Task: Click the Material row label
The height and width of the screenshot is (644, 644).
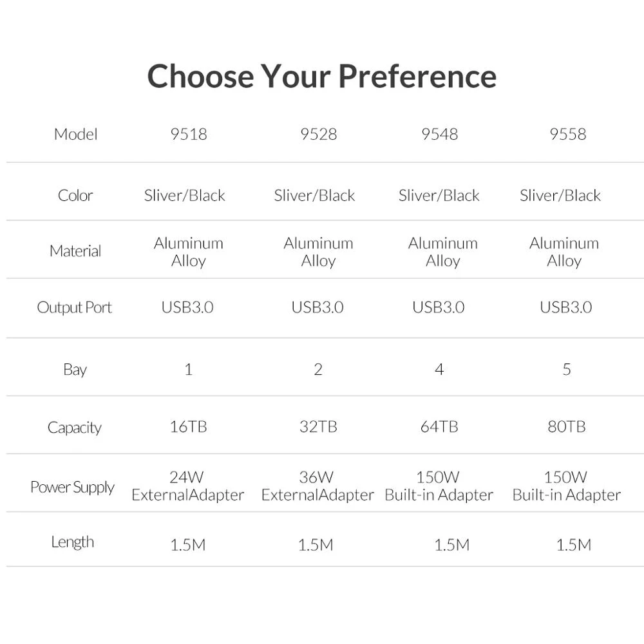Action: point(75,251)
